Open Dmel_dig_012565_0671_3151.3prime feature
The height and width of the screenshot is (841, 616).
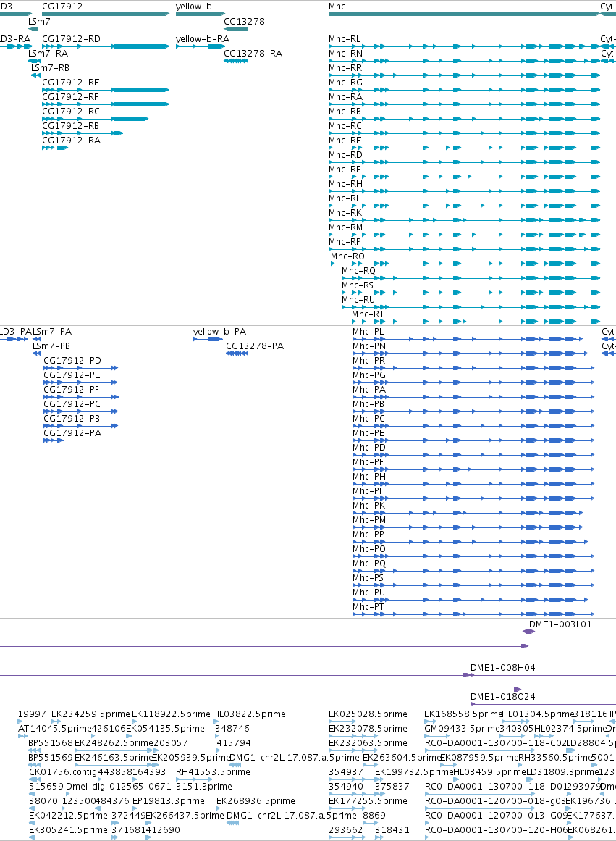click(x=149, y=787)
